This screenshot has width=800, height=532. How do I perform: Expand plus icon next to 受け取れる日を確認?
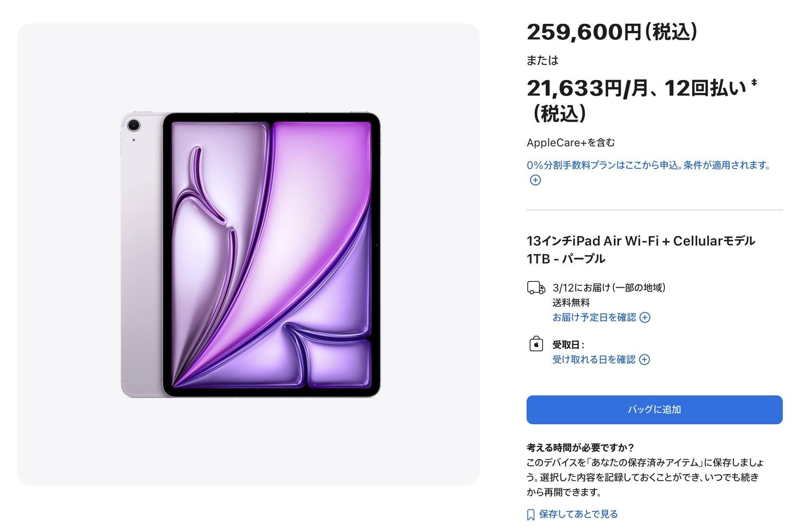pyautogui.click(x=645, y=359)
